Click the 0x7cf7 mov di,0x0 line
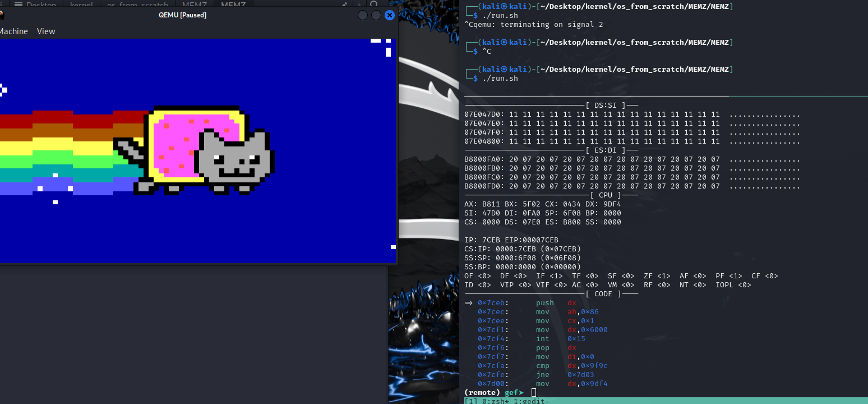The height and width of the screenshot is (404, 868). 537,357
